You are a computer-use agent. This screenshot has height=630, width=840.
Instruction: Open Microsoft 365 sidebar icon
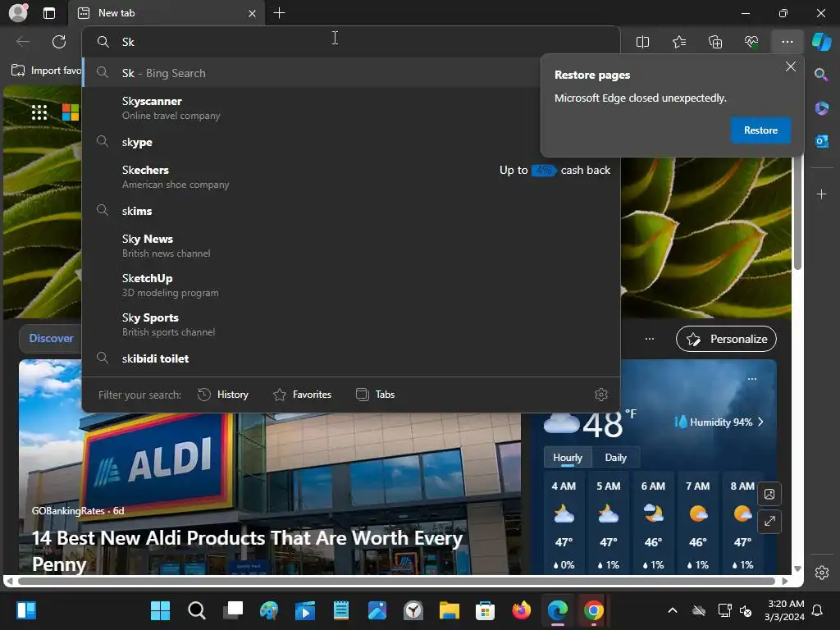pos(821,108)
